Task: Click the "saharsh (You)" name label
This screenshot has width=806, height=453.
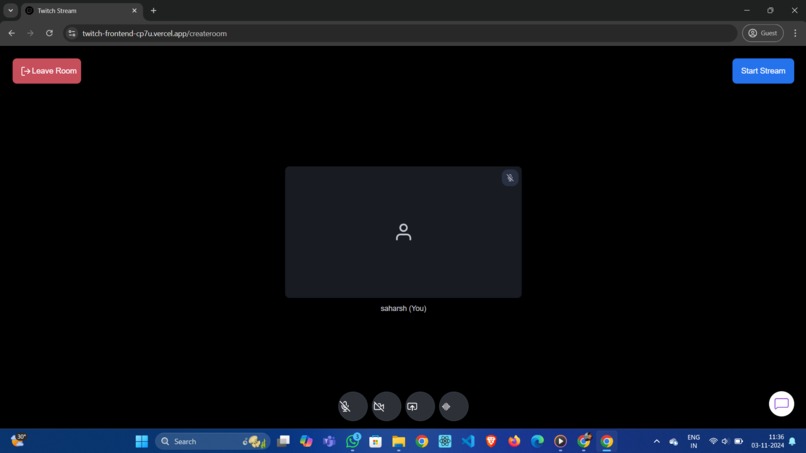Action: point(403,309)
